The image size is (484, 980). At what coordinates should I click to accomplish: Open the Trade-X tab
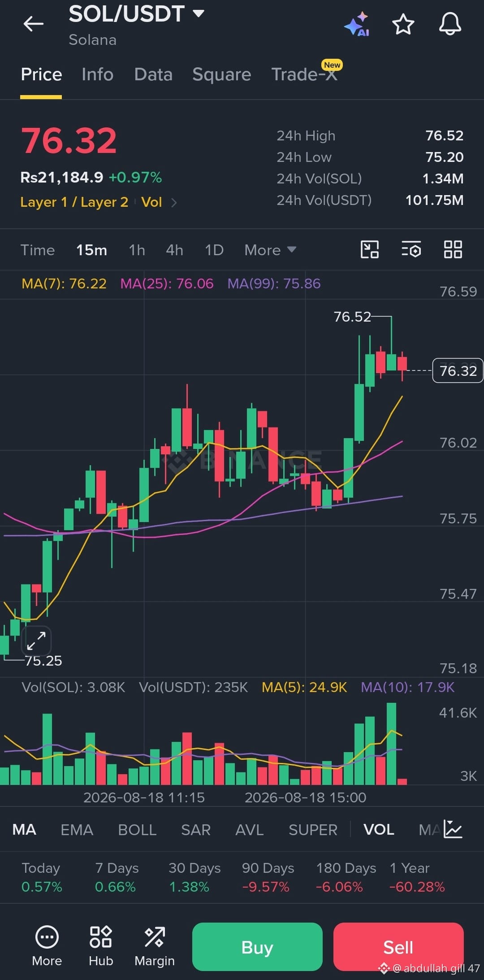coord(304,74)
